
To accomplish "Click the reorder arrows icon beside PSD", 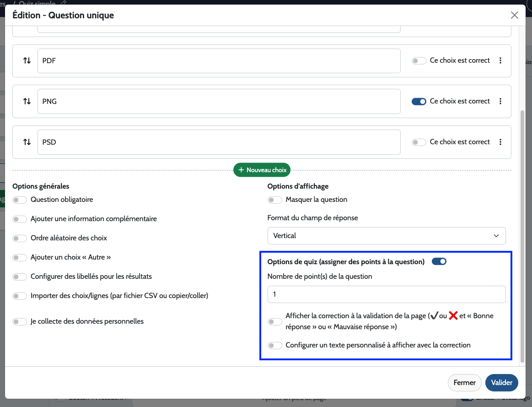I will [27, 142].
